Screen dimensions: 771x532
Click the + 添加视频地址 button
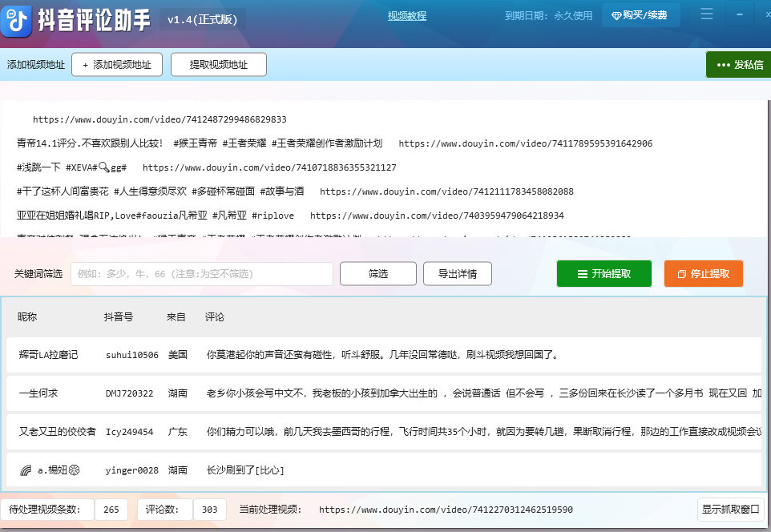(x=117, y=64)
